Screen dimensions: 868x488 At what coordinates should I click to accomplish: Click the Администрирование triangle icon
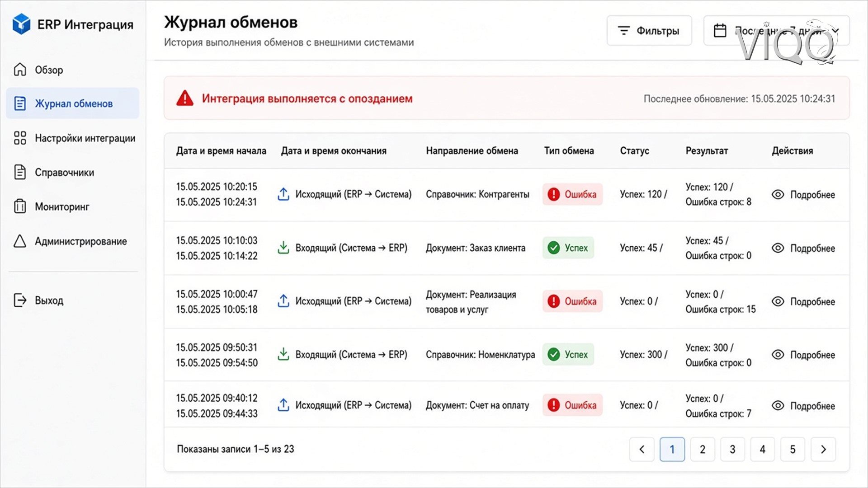coord(20,241)
